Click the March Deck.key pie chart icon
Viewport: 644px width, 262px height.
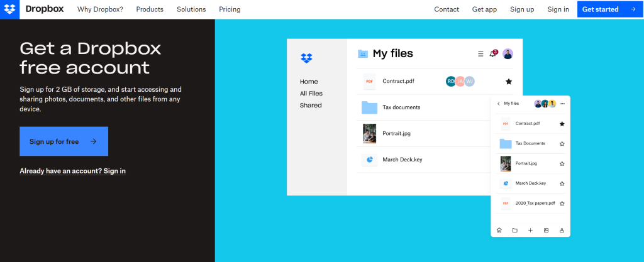[370, 160]
